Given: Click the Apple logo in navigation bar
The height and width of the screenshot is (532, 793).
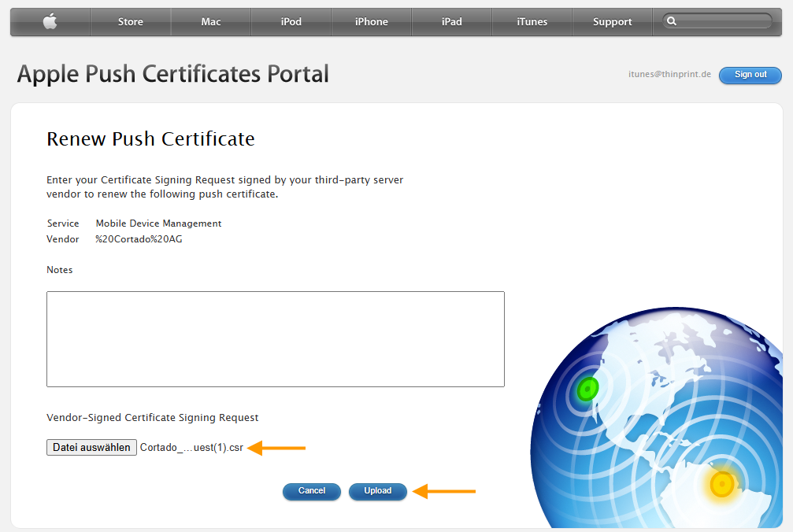Looking at the screenshot, I should (x=50, y=22).
